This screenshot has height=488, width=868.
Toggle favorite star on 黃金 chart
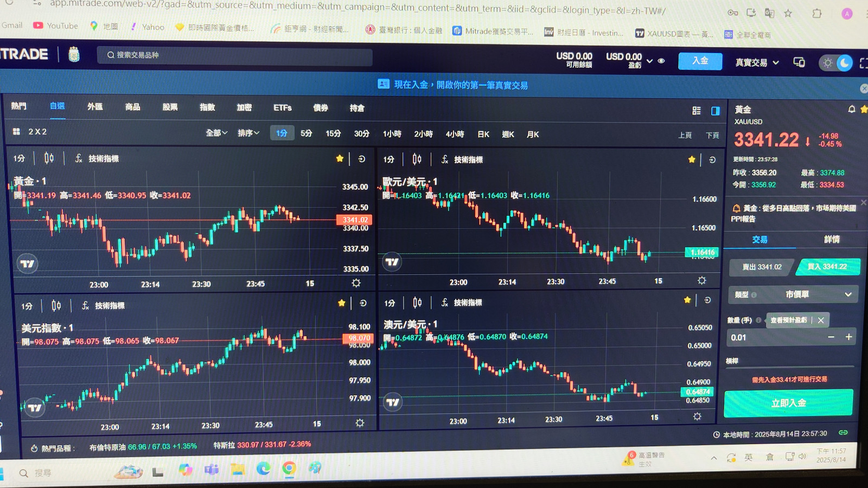pyautogui.click(x=340, y=158)
